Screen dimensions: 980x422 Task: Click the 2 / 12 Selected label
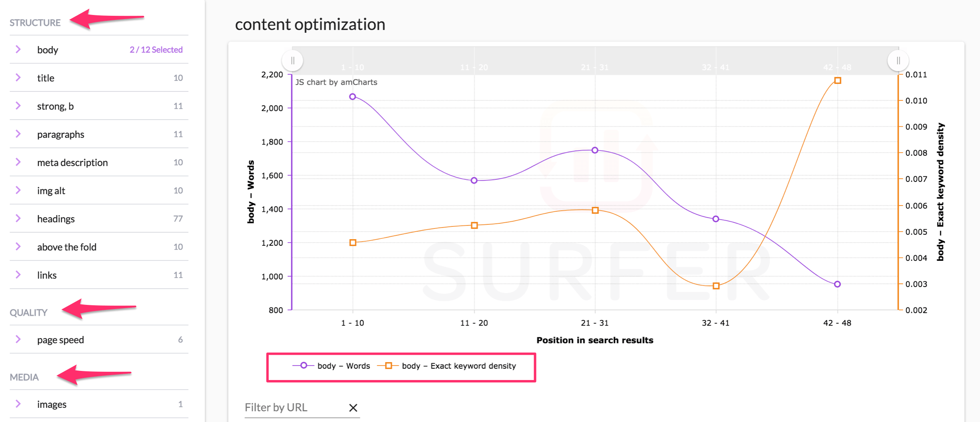click(156, 50)
